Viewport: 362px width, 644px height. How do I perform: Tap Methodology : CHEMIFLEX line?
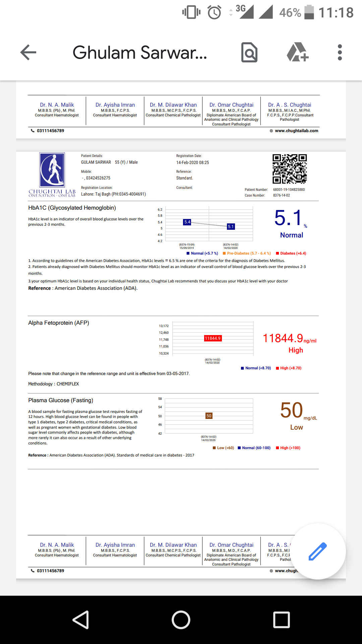pyautogui.click(x=54, y=384)
